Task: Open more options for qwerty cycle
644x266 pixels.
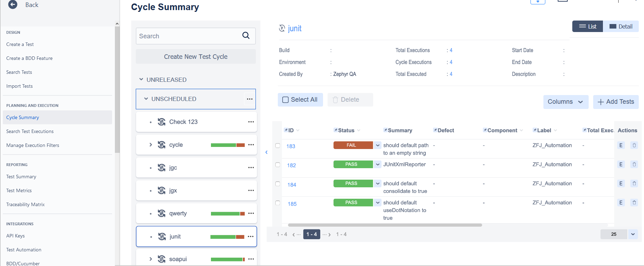Action: [251, 213]
